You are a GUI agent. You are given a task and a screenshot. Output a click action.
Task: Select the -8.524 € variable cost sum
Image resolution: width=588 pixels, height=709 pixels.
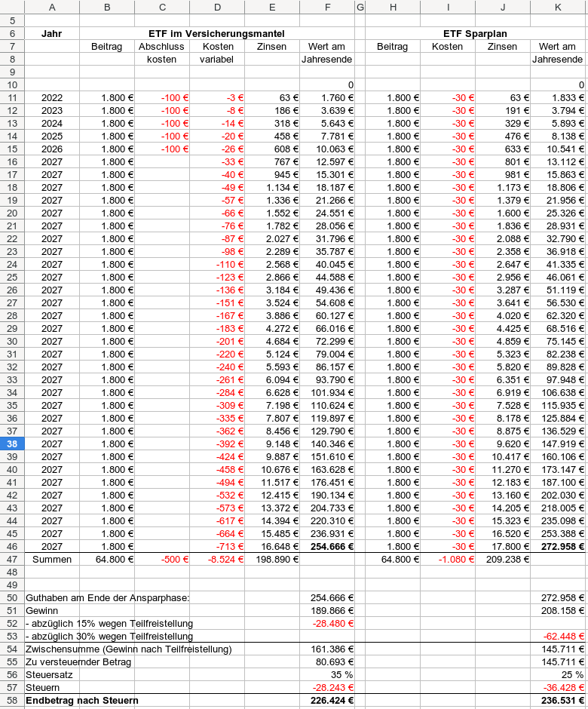(x=217, y=560)
